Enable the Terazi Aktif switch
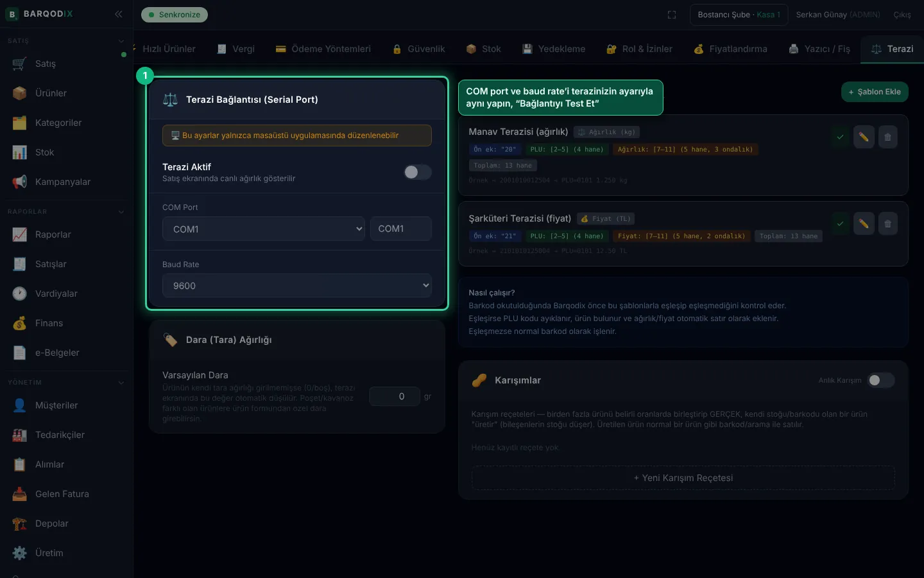 (x=418, y=172)
